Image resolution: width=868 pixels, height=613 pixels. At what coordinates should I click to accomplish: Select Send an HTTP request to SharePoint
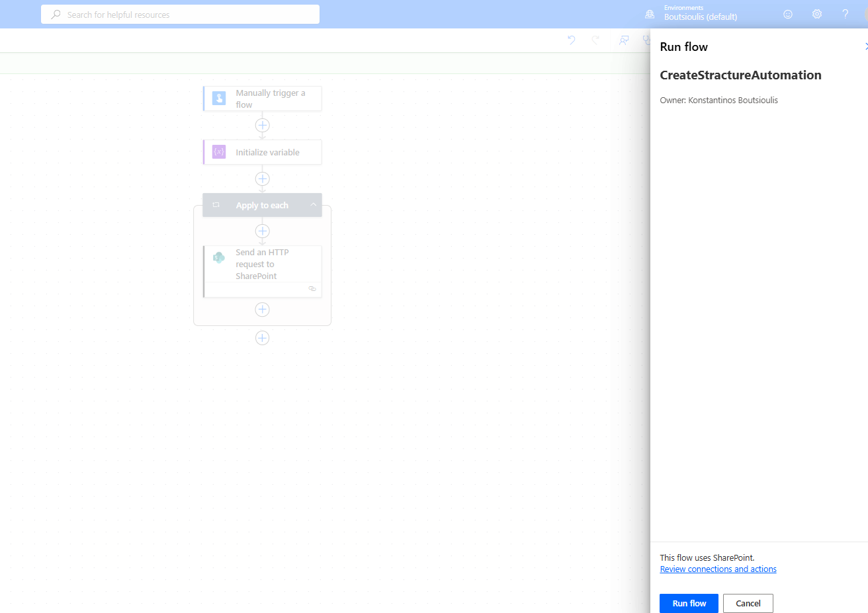coord(263,265)
